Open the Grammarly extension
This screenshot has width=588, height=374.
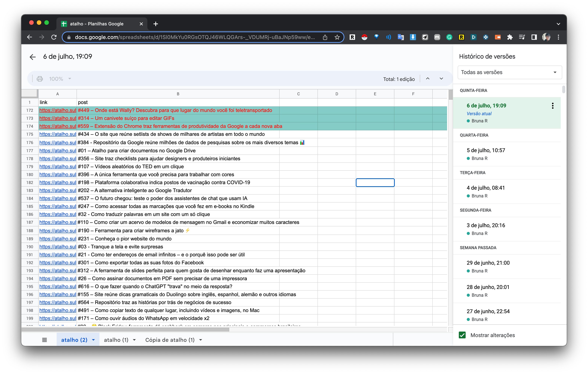(x=449, y=37)
